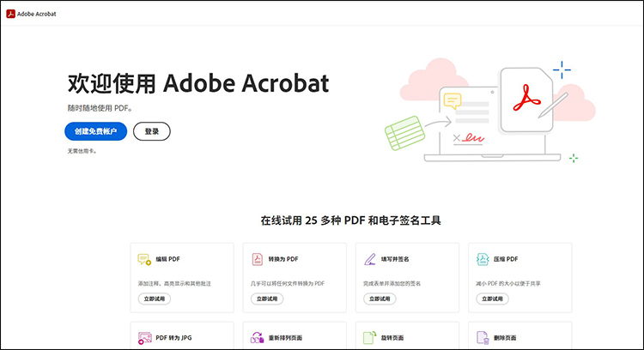Click the Adobe Acrobat title text
The height and width of the screenshot is (350, 644).
coord(37,14)
